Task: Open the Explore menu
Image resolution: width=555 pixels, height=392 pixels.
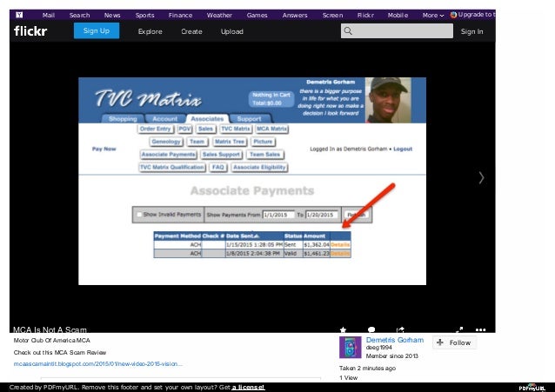Action: 150,31
